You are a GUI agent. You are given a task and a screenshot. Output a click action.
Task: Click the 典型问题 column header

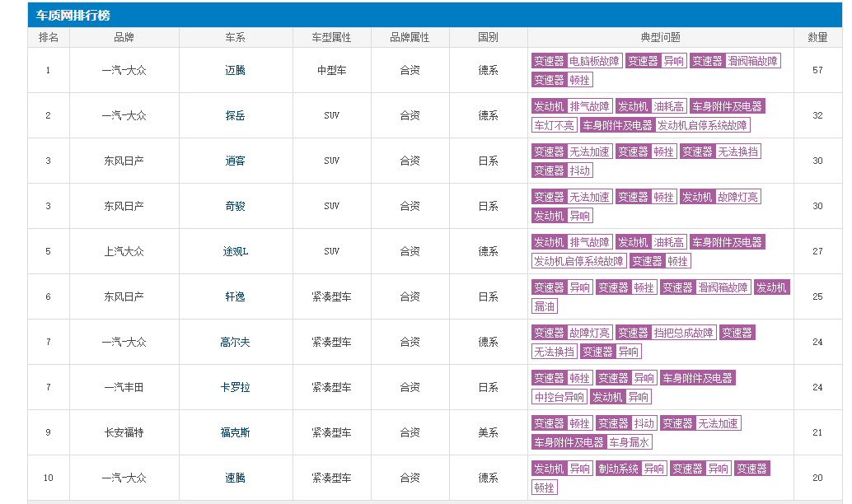pos(660,38)
